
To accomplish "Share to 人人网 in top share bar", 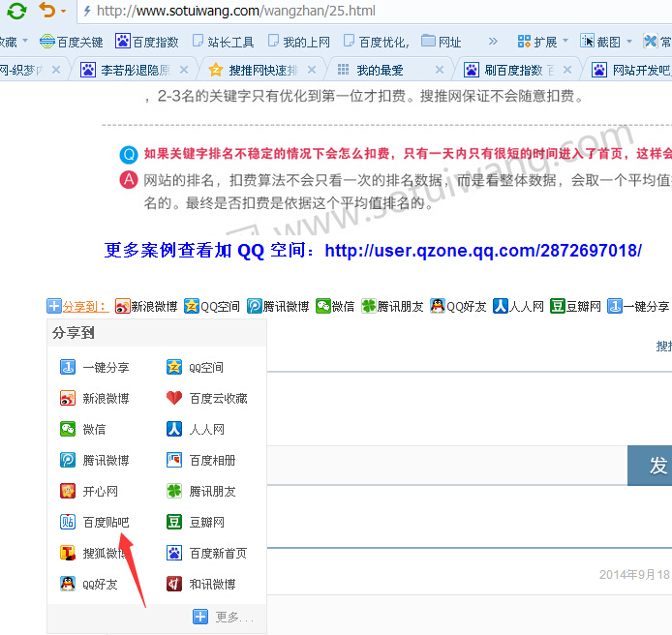I will (518, 306).
